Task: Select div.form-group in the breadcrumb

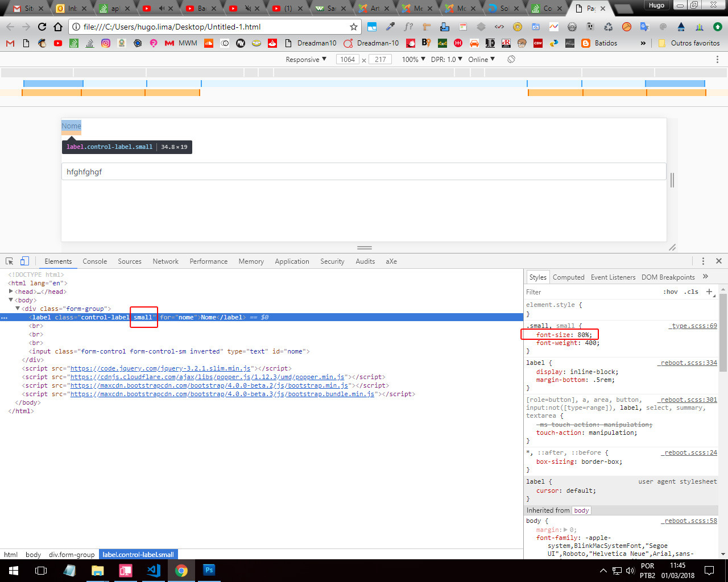Action: click(x=72, y=555)
